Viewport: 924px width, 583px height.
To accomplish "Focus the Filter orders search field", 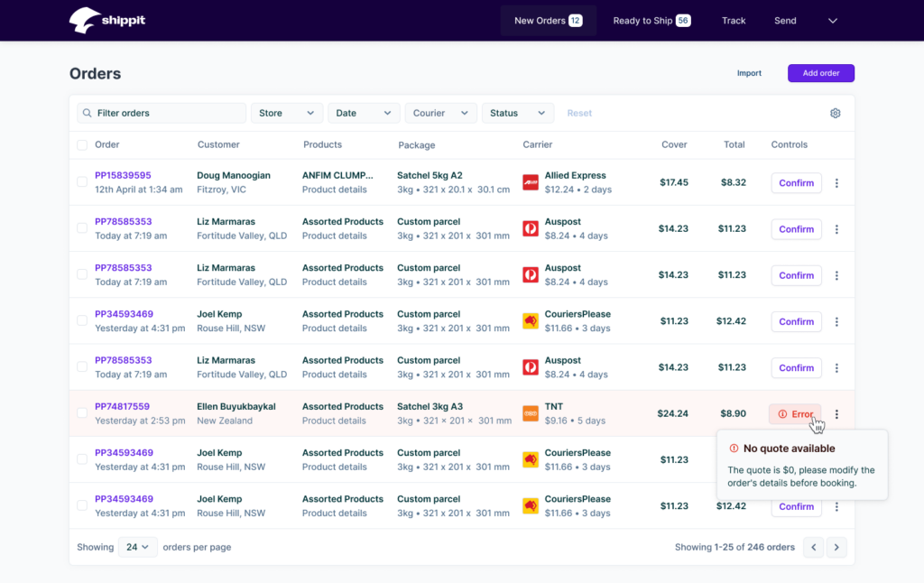I will (x=162, y=113).
